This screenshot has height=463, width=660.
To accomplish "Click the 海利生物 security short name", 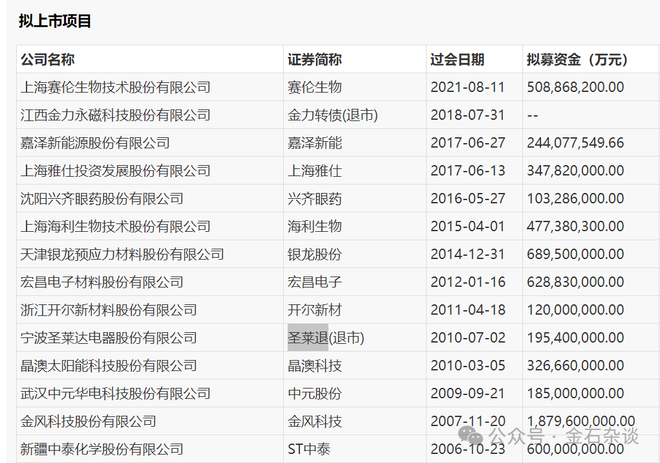I will pos(314,227).
